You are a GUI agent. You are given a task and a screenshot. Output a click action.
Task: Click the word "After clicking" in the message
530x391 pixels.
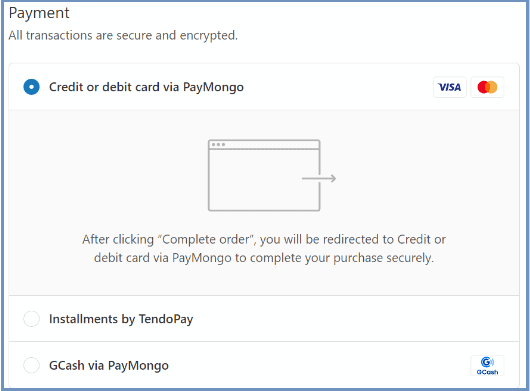[x=118, y=240]
